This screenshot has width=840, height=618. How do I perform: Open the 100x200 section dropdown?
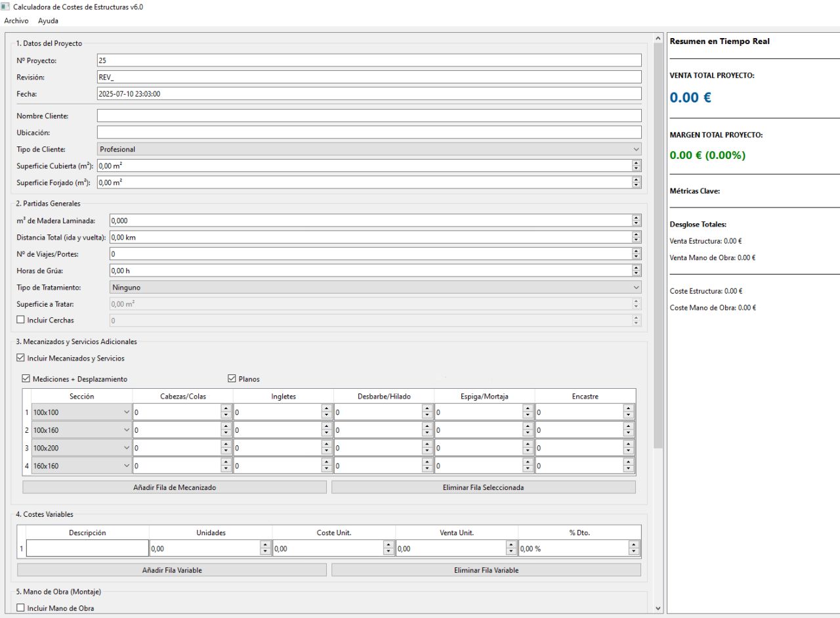(81, 448)
